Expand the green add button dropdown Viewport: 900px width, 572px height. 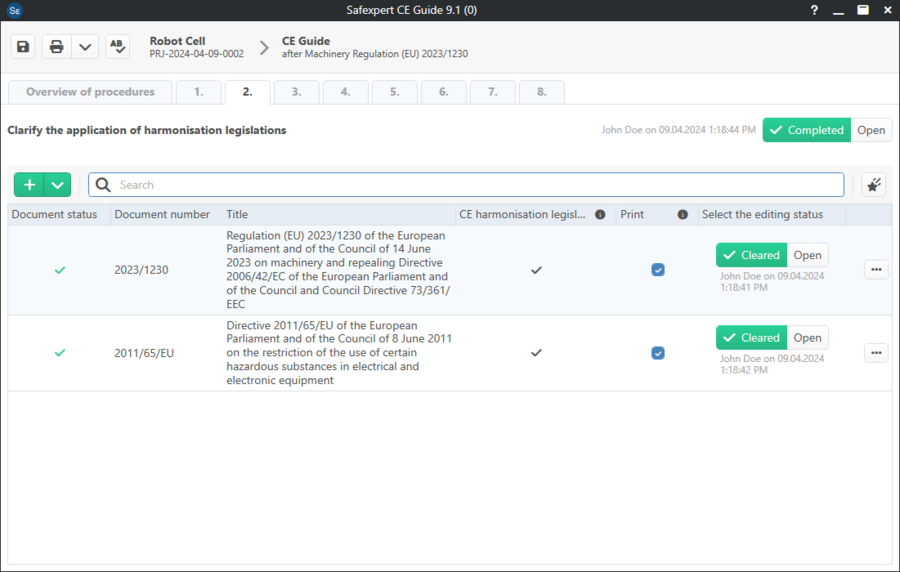[x=58, y=185]
